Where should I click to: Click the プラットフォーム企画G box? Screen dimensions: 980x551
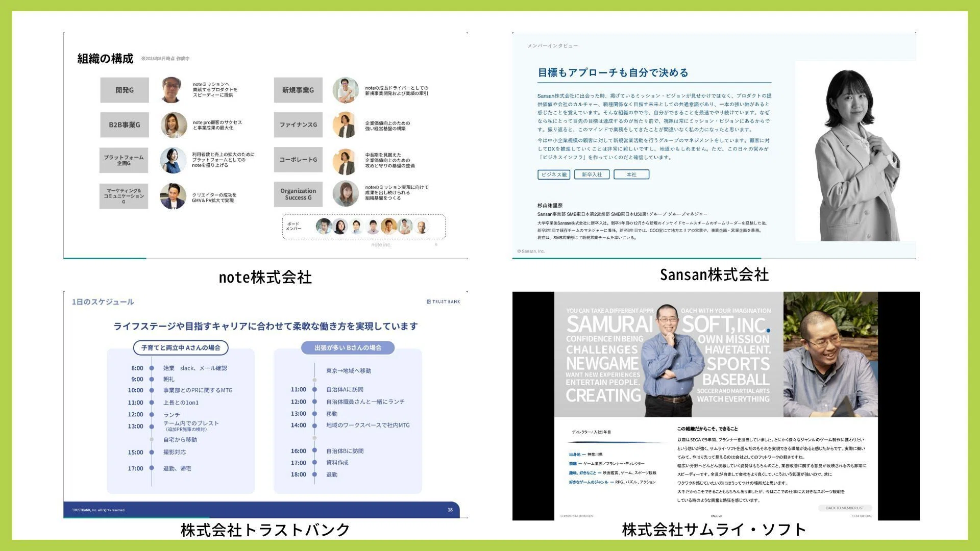(x=124, y=160)
